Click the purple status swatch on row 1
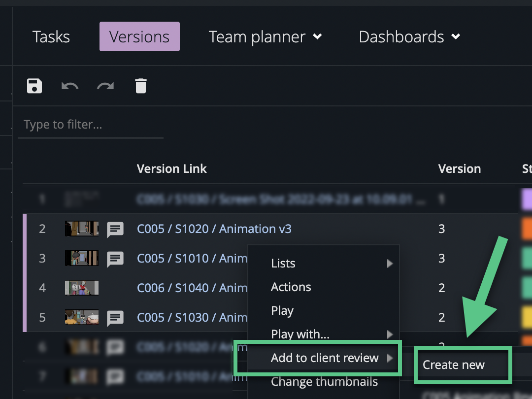The width and height of the screenshot is (532, 399). (527, 199)
